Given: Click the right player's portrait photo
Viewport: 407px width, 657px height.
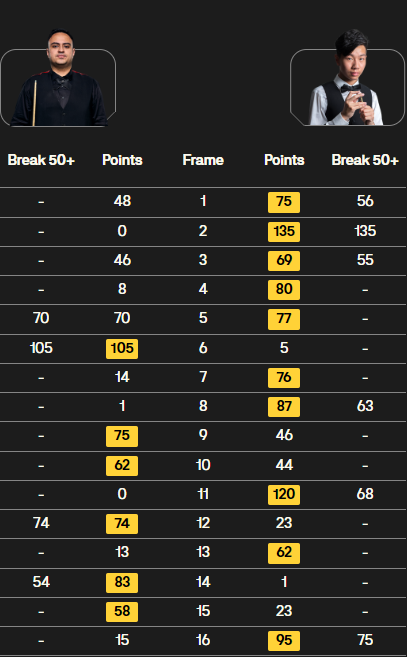Looking at the screenshot, I should [346, 77].
